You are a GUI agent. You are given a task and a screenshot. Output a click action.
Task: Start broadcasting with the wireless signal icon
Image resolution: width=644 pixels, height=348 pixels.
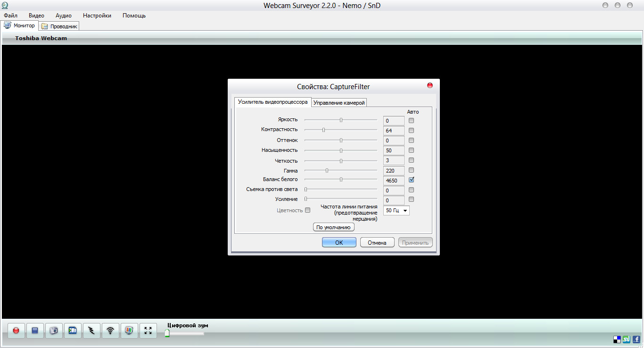(x=110, y=331)
